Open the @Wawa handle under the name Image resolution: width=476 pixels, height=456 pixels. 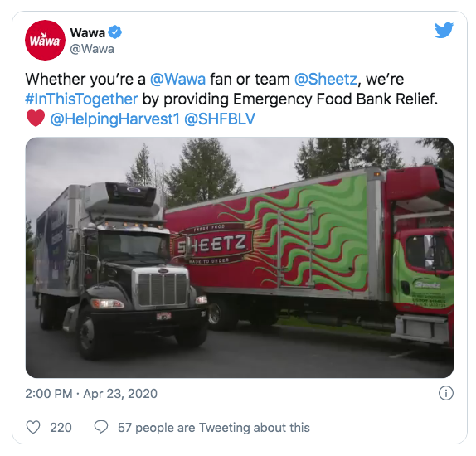point(92,49)
